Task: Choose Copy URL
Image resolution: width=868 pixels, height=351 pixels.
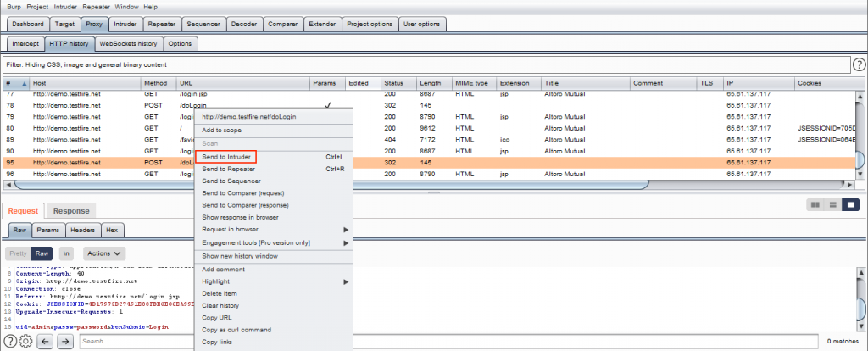Action: pyautogui.click(x=274, y=318)
